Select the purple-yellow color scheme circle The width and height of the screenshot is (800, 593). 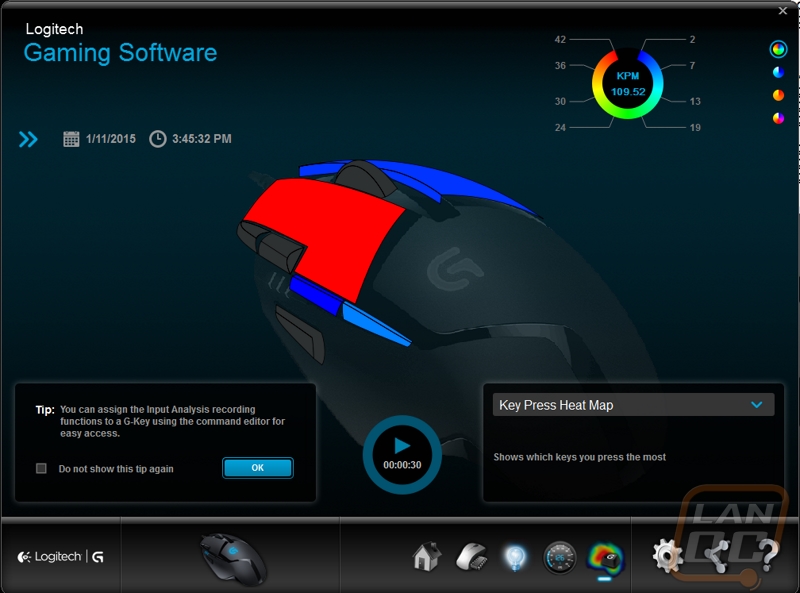778,118
